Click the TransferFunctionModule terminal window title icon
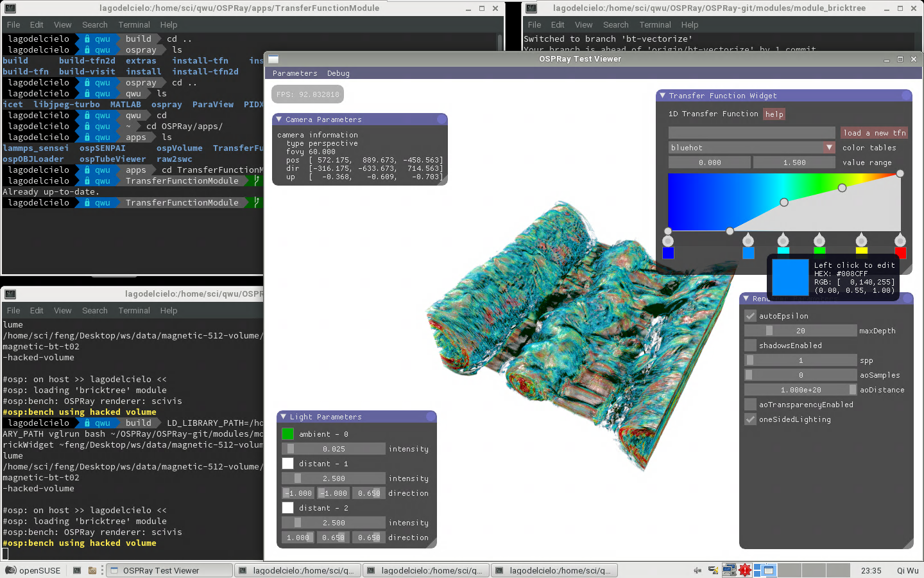This screenshot has height=578, width=924. (x=10, y=8)
